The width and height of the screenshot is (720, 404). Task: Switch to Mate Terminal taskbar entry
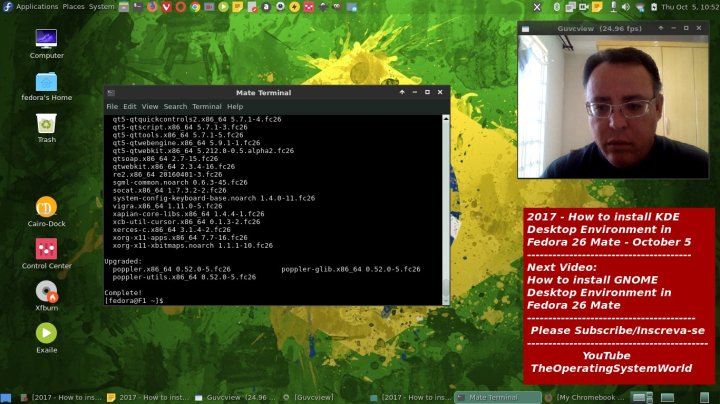click(x=498, y=398)
